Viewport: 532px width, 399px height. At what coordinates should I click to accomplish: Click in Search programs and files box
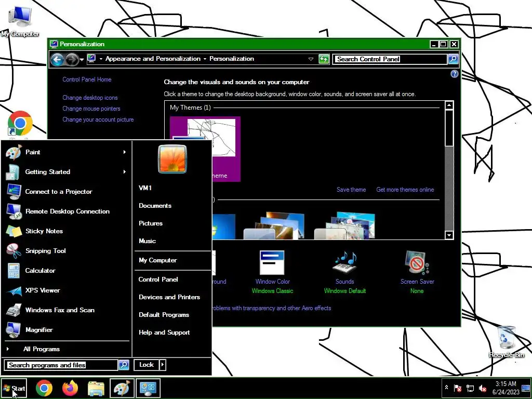click(61, 365)
